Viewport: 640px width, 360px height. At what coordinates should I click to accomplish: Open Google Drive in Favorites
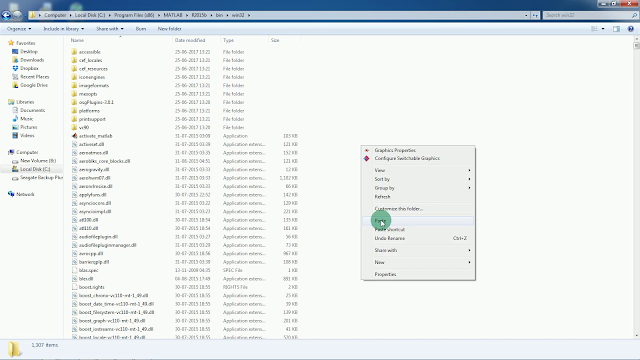tap(33, 85)
